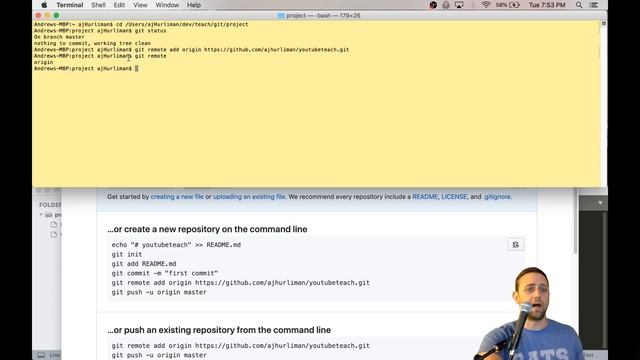640x360 pixels.
Task: Open the Apple menu
Action: pyautogui.click(x=44, y=5)
